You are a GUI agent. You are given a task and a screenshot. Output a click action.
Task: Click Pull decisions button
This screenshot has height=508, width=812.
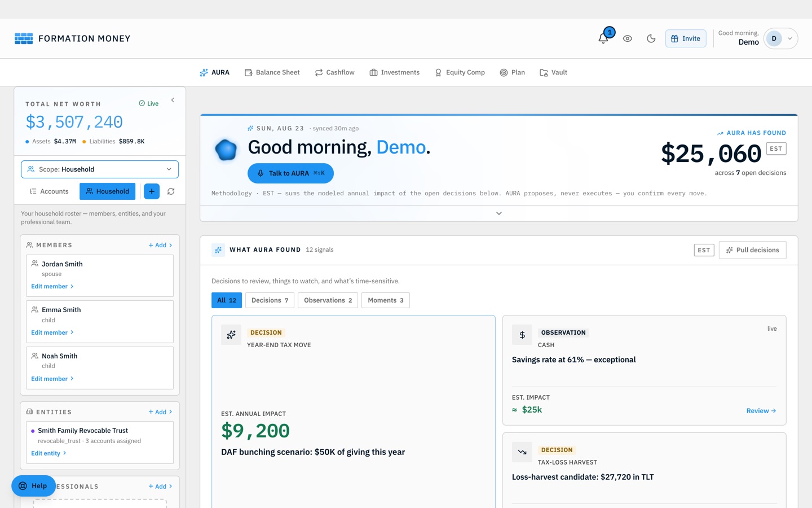tap(752, 250)
